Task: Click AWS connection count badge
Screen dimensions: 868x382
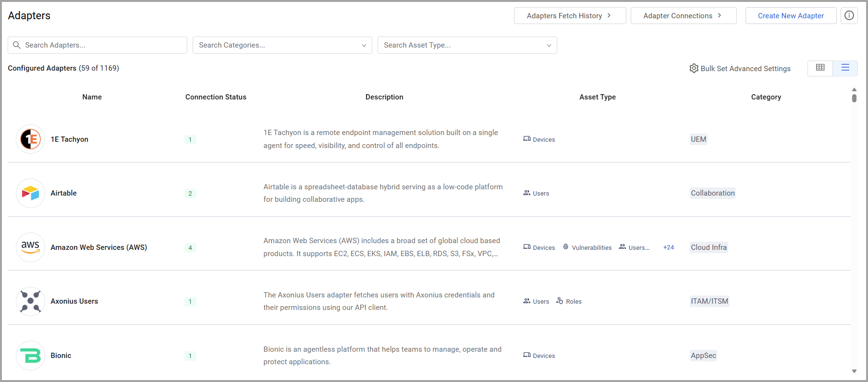Action: 190,247
